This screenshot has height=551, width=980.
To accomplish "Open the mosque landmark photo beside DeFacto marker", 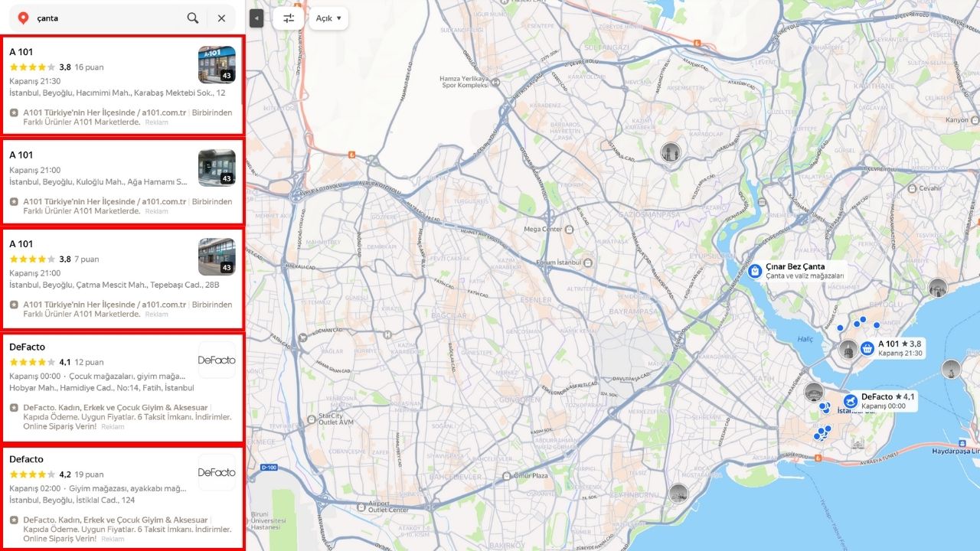I will (813, 392).
